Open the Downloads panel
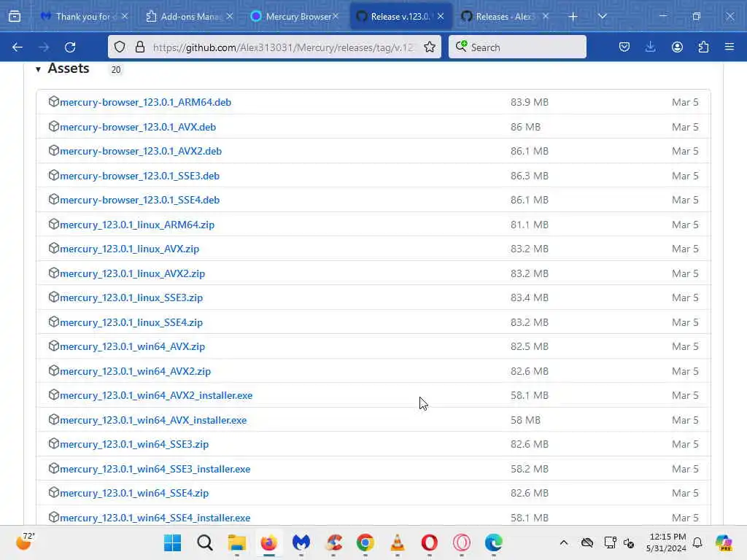 point(650,47)
